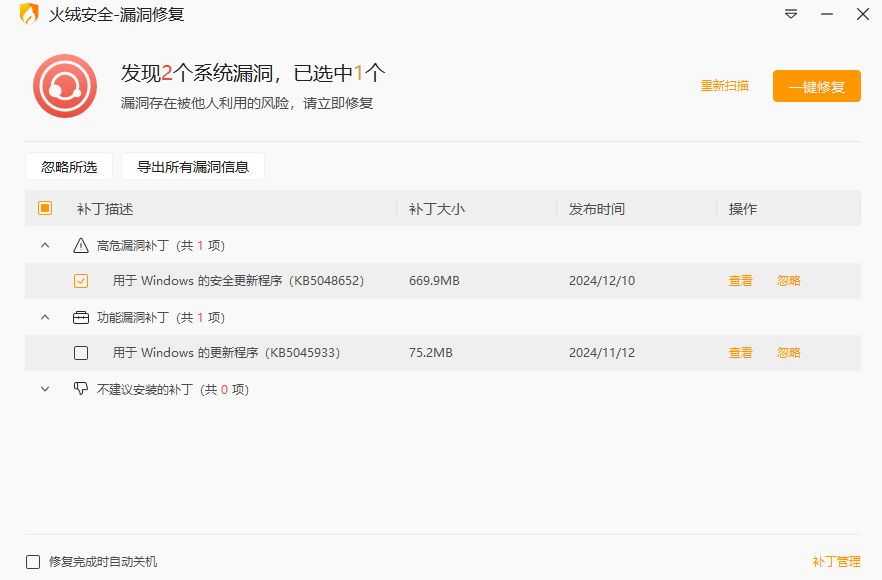This screenshot has width=882, height=580.
Task: Check the KB5045933 update patch checkbox
Action: [x=81, y=352]
